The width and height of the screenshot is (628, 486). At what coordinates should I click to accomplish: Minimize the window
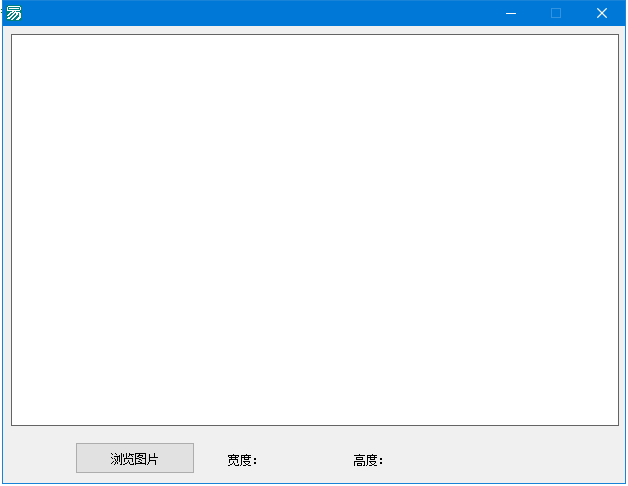pos(511,13)
